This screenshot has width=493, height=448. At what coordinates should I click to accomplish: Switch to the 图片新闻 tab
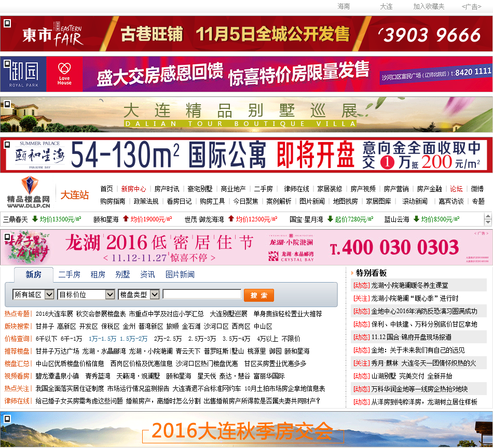180,275
